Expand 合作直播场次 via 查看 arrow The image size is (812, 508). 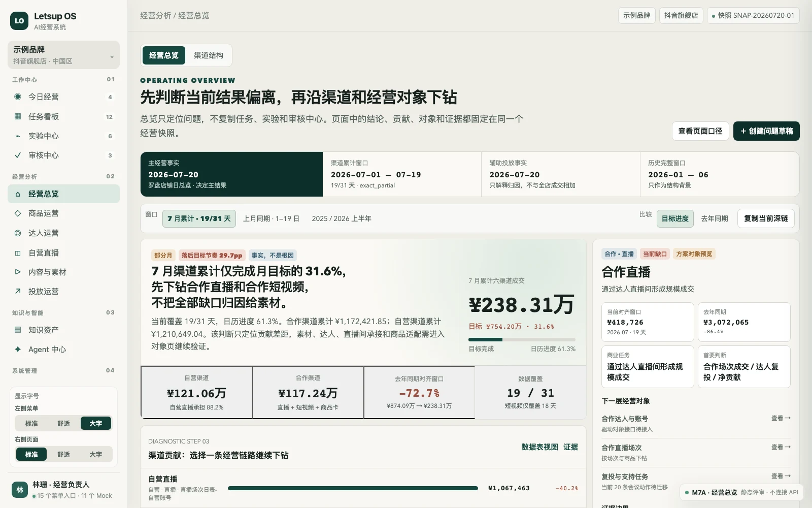781,447
